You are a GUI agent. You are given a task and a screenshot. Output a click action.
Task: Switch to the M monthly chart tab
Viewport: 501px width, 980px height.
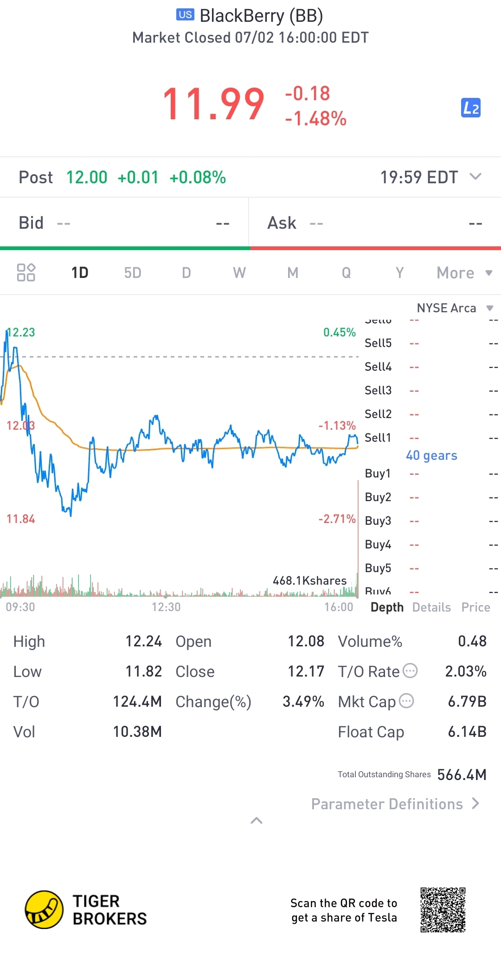(293, 273)
